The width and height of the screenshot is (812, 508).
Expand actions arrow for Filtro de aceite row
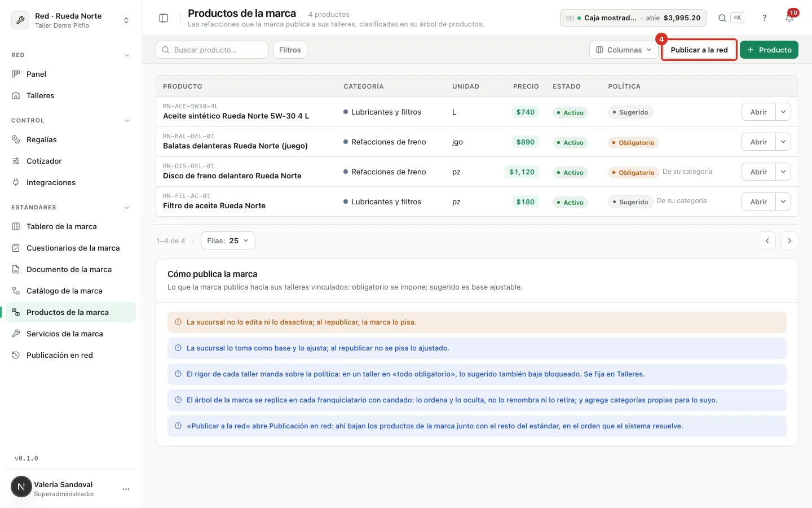pos(783,202)
